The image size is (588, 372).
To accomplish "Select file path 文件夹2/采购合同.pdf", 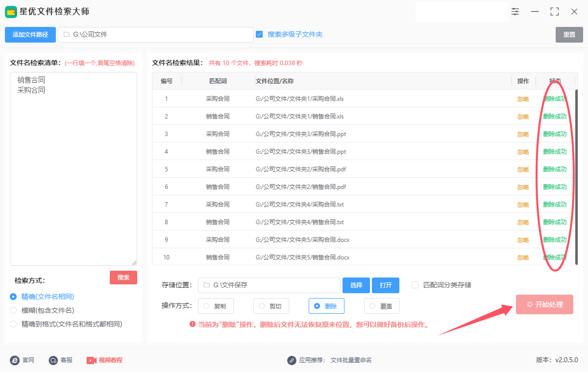I will (x=301, y=169).
